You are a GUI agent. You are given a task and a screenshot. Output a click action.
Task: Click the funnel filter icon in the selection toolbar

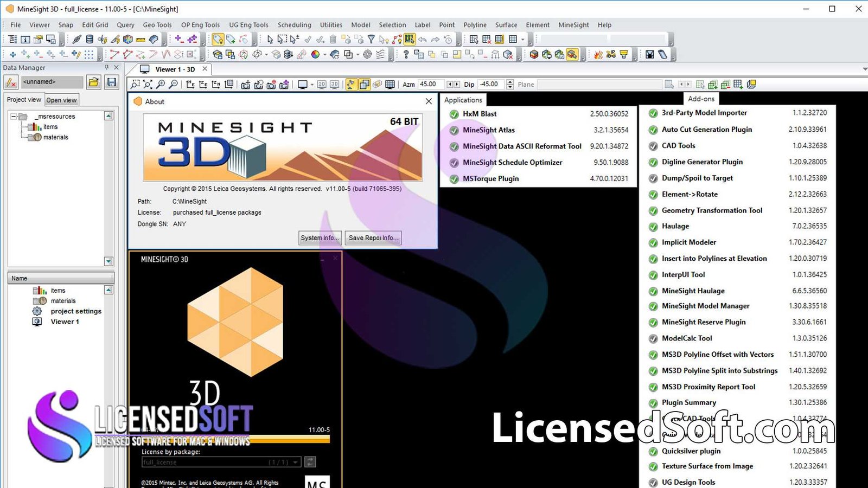tap(371, 39)
